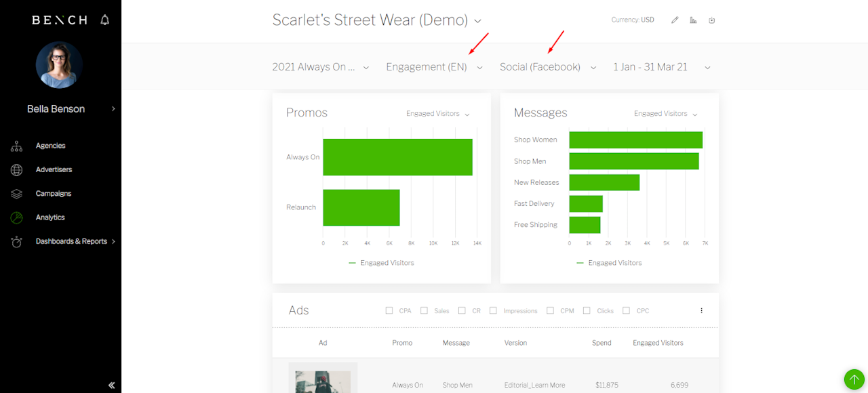Expand Dashboards & Reports menu item
Screen dimensions: 868x393
pos(71,241)
